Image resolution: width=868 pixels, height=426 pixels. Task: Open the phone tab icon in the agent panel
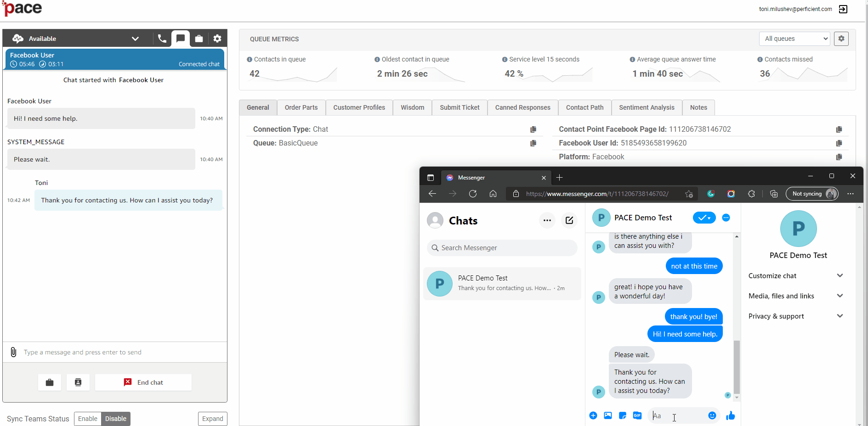(162, 39)
